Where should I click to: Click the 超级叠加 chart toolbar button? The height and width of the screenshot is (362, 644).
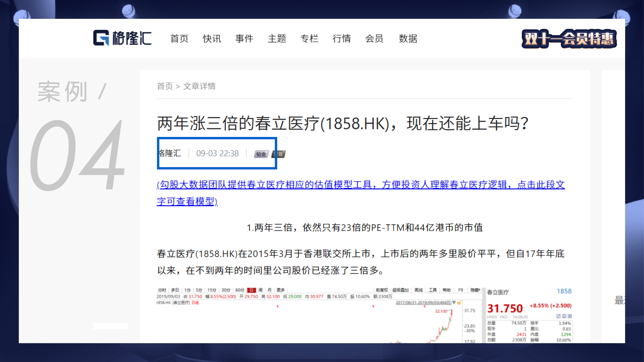pyautogui.click(x=401, y=290)
